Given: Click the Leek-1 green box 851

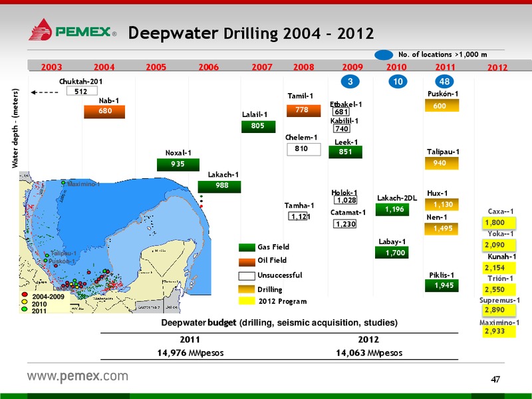Looking at the screenshot, I should point(345,152).
